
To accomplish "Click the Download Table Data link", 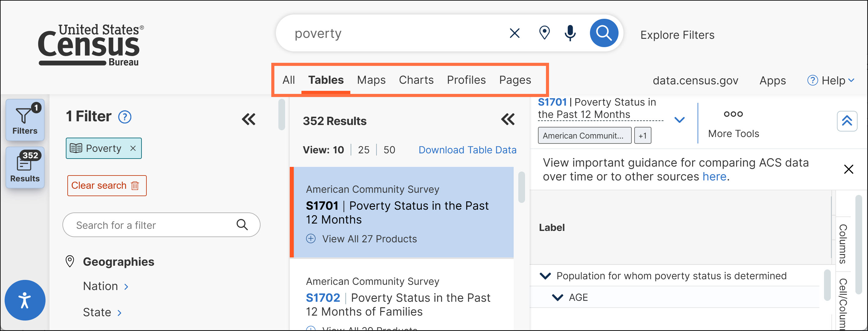I will [x=467, y=150].
